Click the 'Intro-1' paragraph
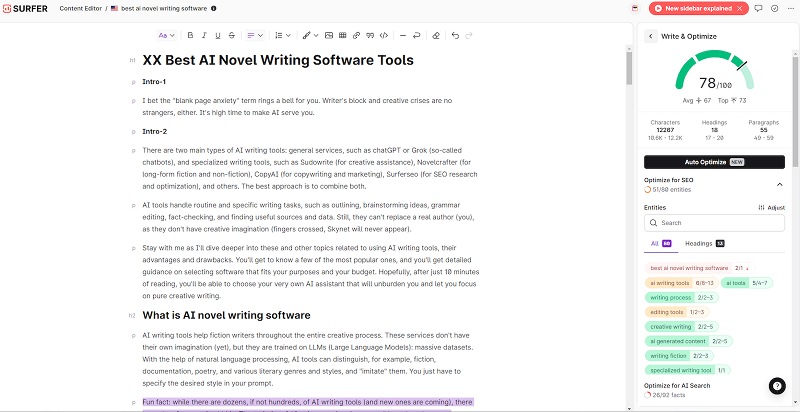 pos(154,82)
